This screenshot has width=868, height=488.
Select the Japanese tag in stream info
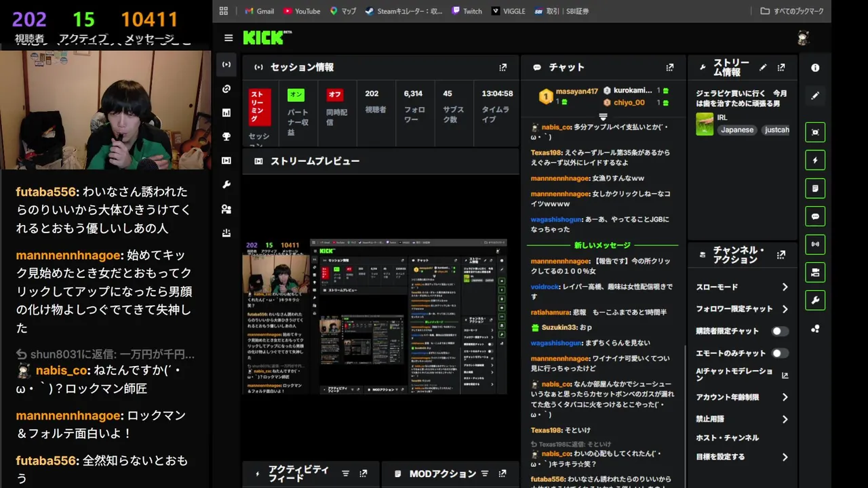point(737,130)
